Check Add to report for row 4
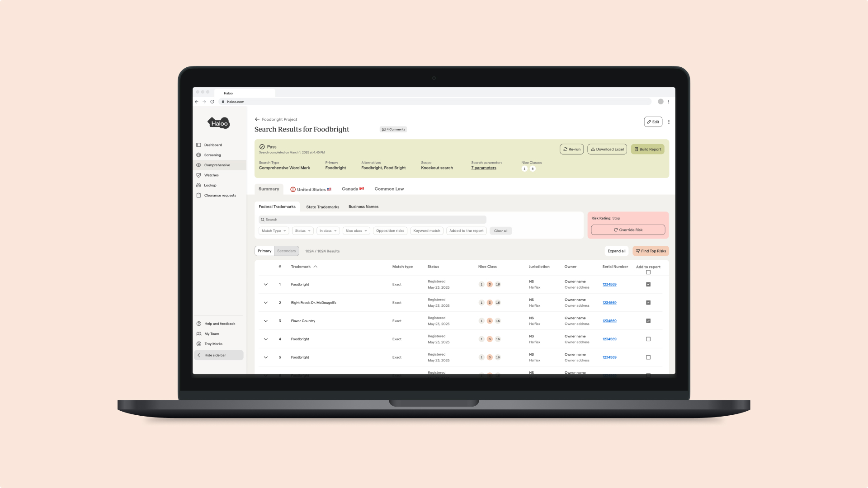Viewport: 868px width, 488px height. click(648, 339)
